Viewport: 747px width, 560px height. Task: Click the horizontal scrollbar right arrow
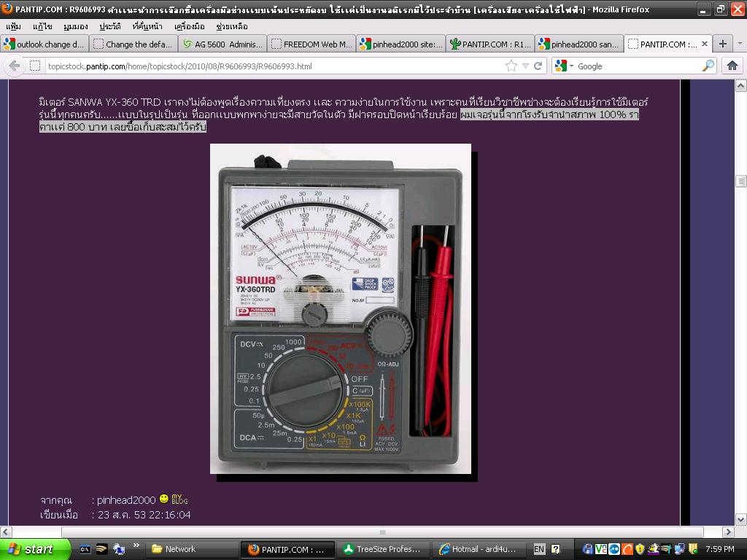(728, 532)
